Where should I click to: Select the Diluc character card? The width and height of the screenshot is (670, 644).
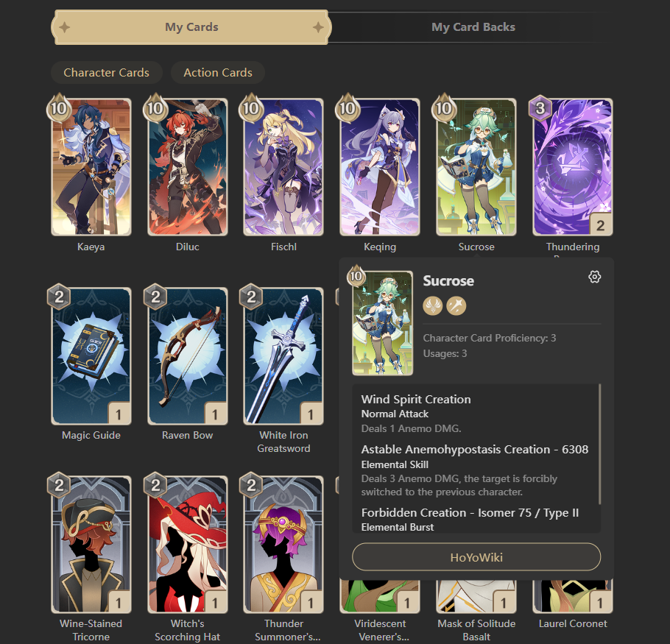188,167
